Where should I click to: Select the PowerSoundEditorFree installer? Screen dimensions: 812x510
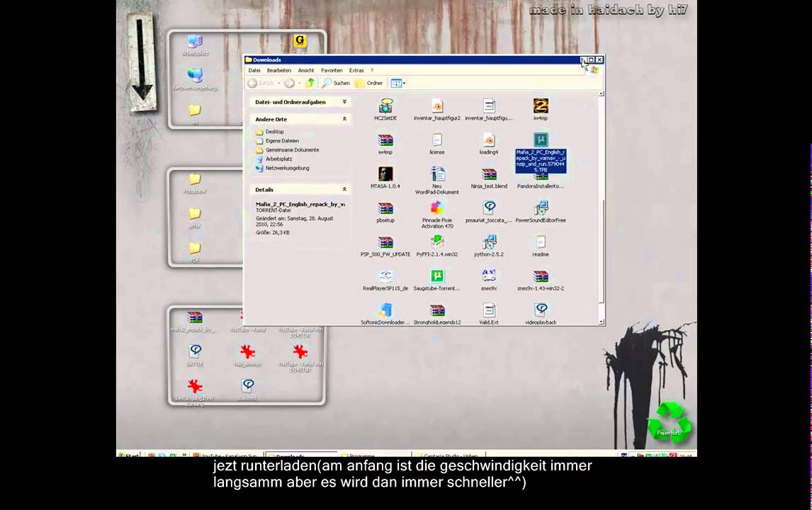click(541, 212)
